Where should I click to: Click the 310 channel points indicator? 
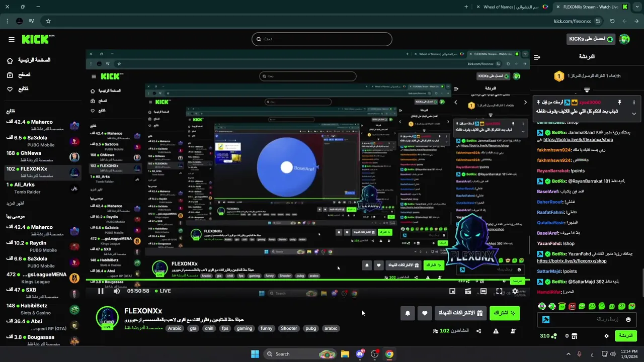coord(548,336)
